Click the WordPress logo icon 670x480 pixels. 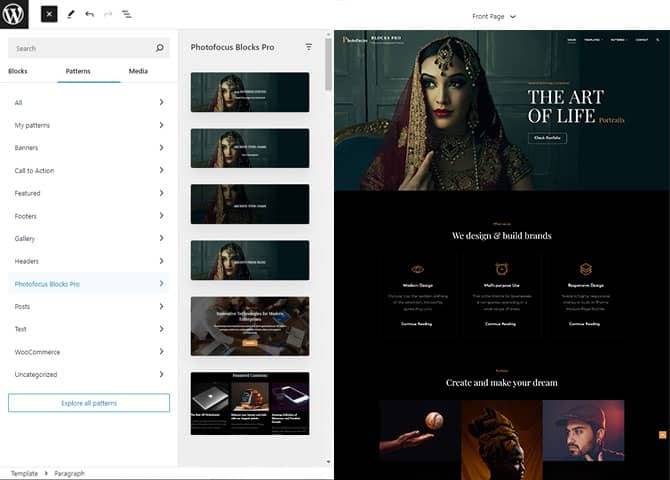point(14,15)
